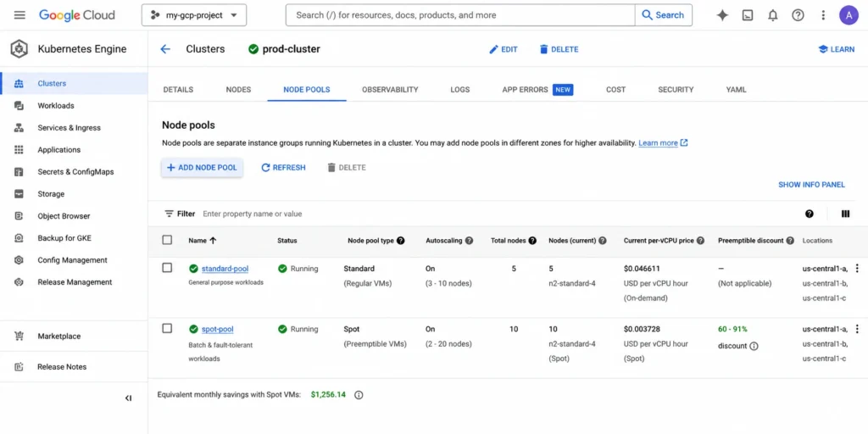868x434 pixels.
Task: Click the $1,256.14 savings value
Action: (328, 395)
